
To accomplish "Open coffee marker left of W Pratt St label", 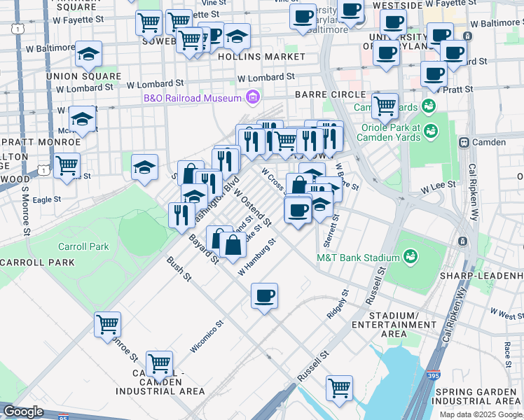I will pyautogui.click(x=434, y=76).
